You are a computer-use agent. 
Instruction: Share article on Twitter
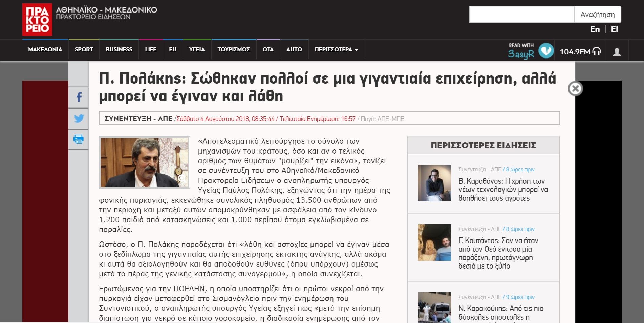79,118
